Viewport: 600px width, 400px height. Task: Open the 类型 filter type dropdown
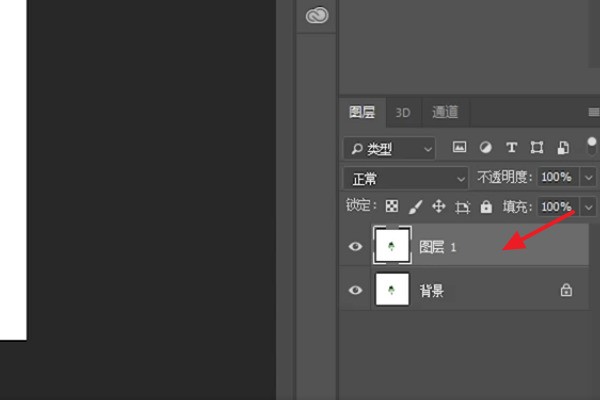tap(389, 148)
